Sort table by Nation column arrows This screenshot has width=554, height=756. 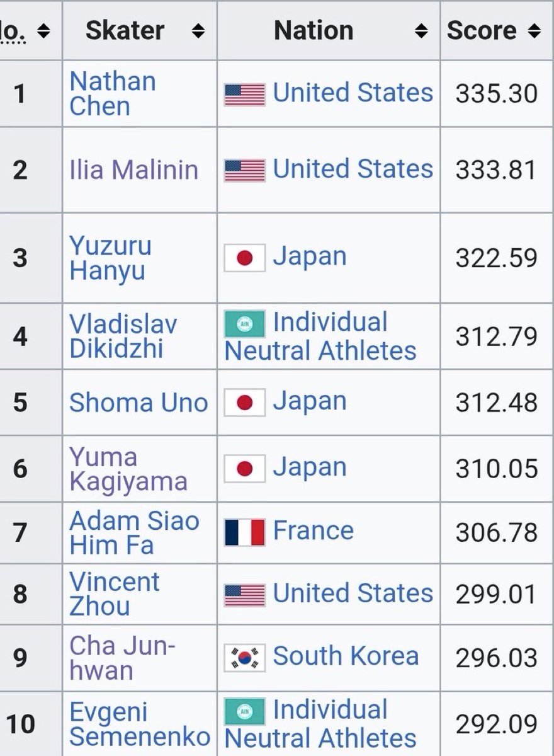click(x=422, y=31)
